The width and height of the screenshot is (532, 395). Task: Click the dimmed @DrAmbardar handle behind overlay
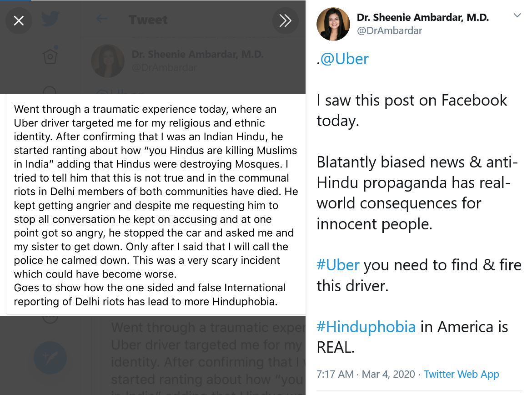(164, 68)
